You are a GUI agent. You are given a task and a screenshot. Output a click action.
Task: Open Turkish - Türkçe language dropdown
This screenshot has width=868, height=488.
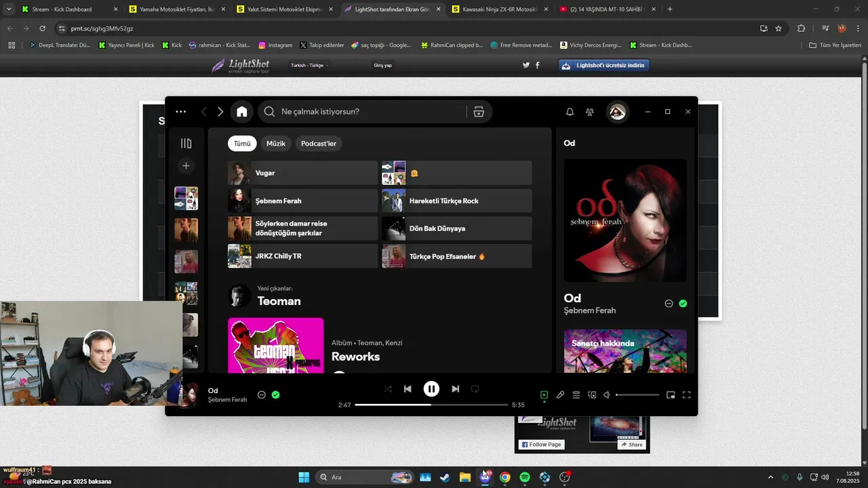[x=310, y=65]
